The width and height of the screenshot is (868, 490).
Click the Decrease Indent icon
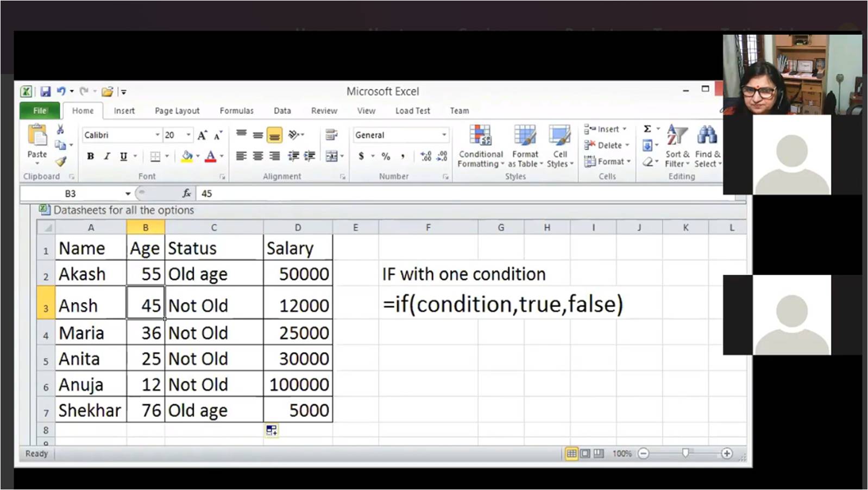[x=293, y=156]
